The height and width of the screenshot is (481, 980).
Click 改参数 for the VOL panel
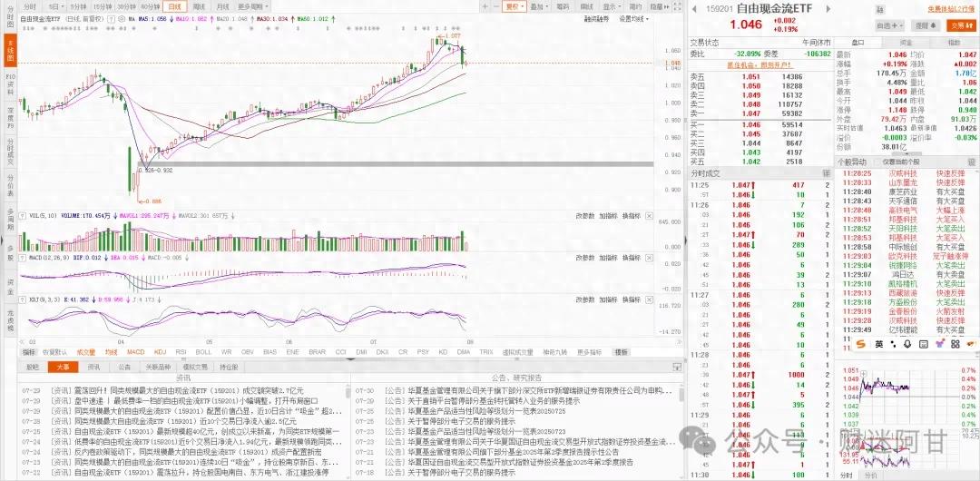pyautogui.click(x=585, y=216)
